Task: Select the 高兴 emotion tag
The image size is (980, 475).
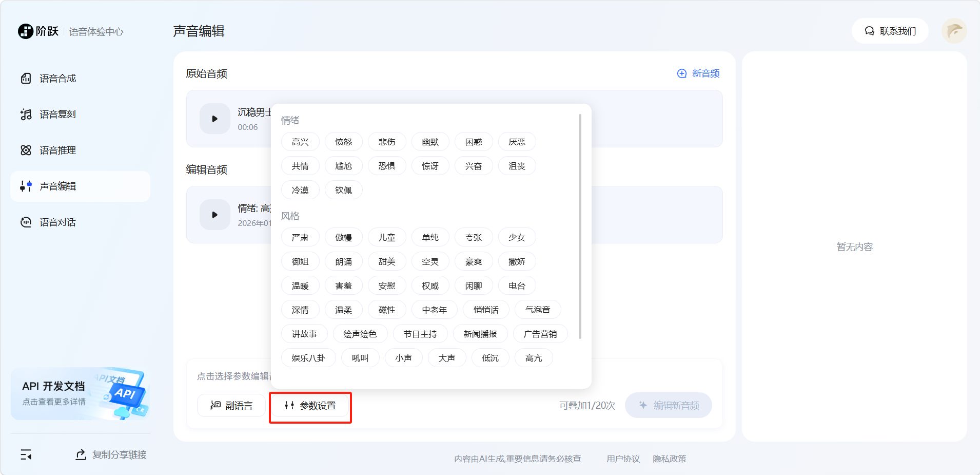Action: [300, 142]
